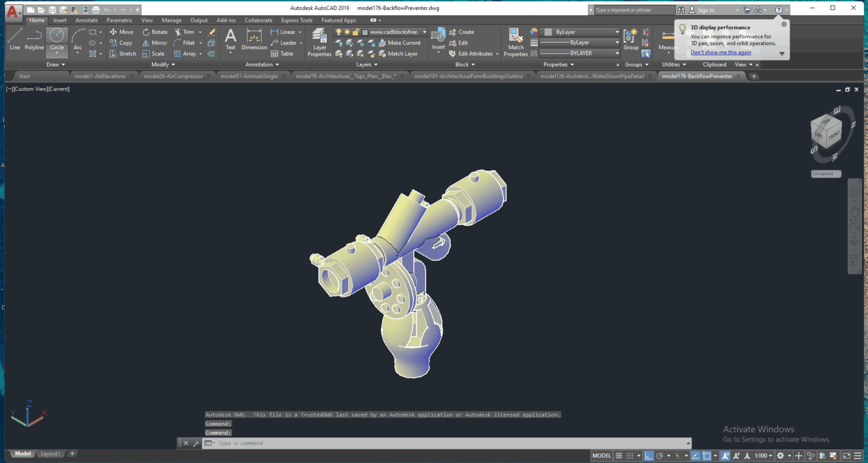This screenshot has height=463, width=868.
Task: Start the Rotate command
Action: [154, 32]
